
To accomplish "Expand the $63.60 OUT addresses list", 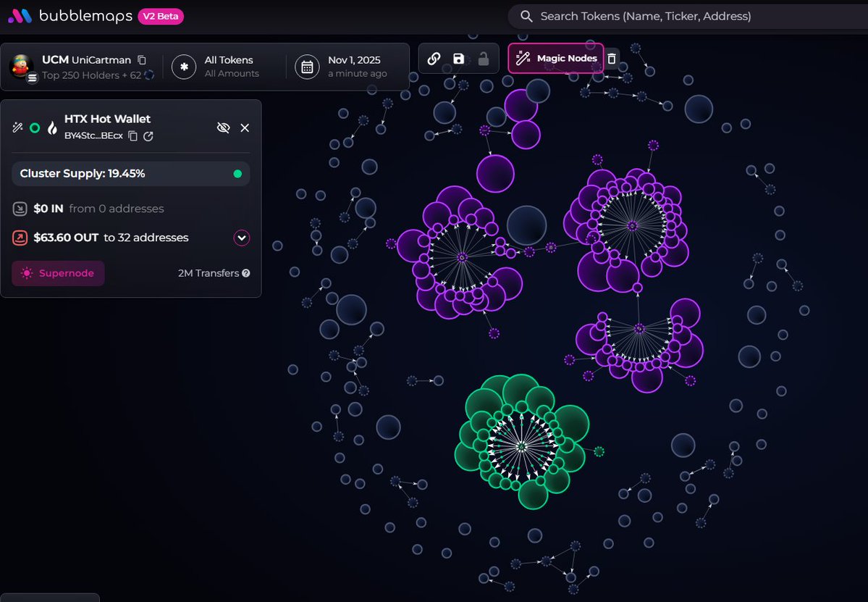I will [242, 238].
